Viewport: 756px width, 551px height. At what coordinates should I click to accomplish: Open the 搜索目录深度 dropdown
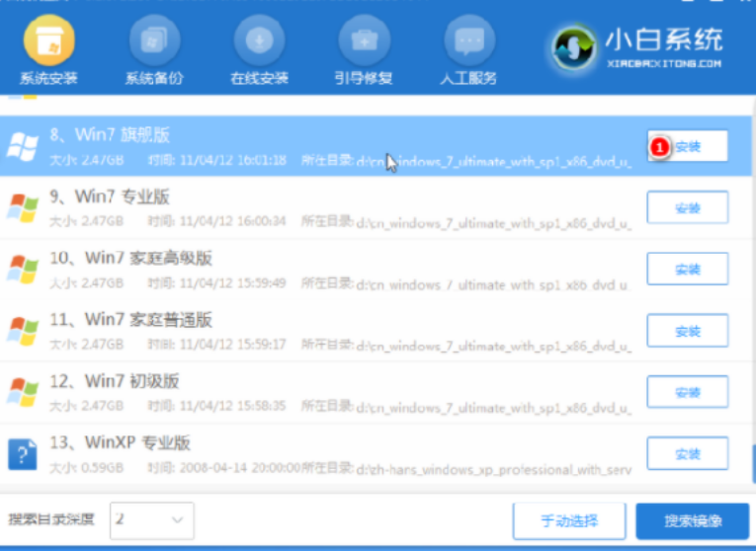[x=152, y=520]
